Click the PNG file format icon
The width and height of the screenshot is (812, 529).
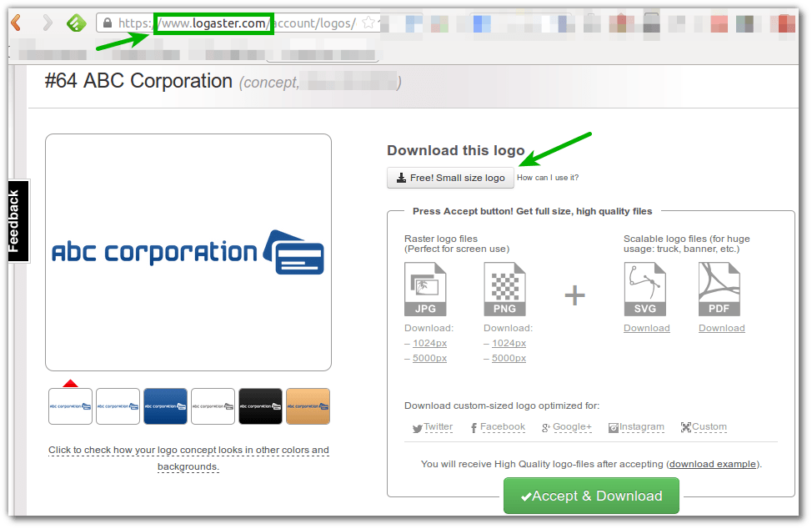[504, 289]
